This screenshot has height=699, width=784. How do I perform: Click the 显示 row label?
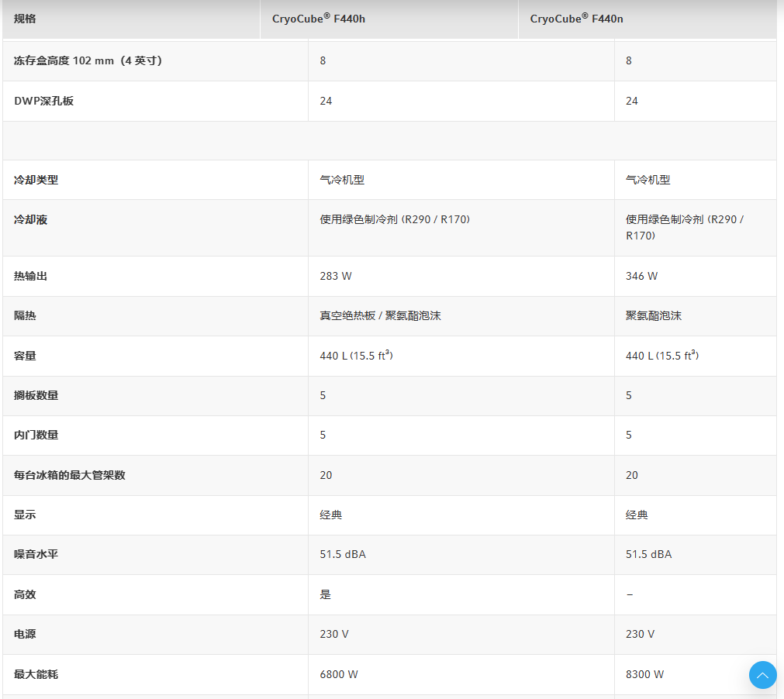click(25, 515)
